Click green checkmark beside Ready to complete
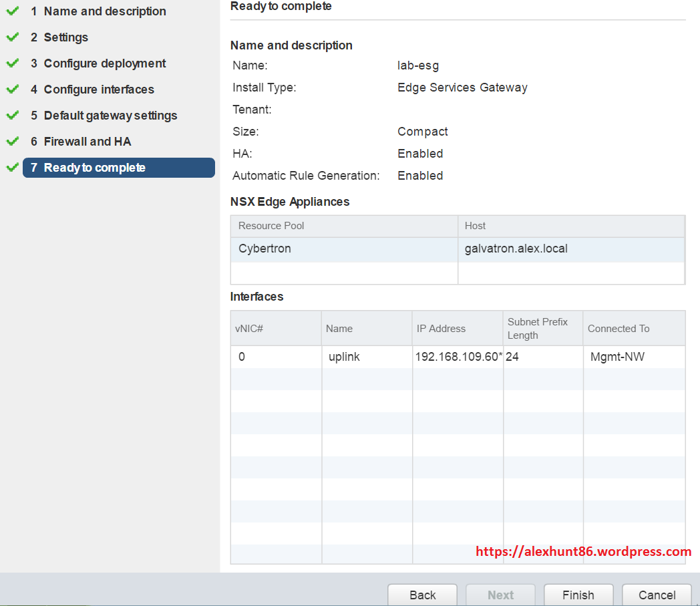 point(12,168)
